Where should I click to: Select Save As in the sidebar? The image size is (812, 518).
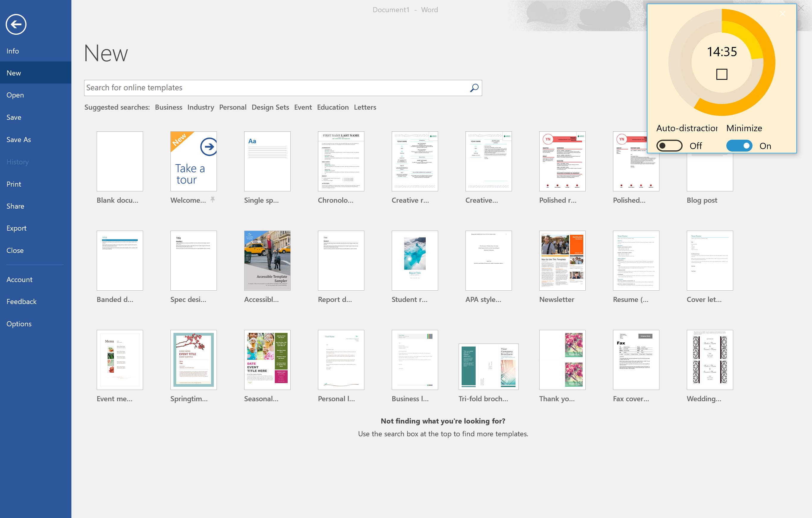click(x=18, y=139)
